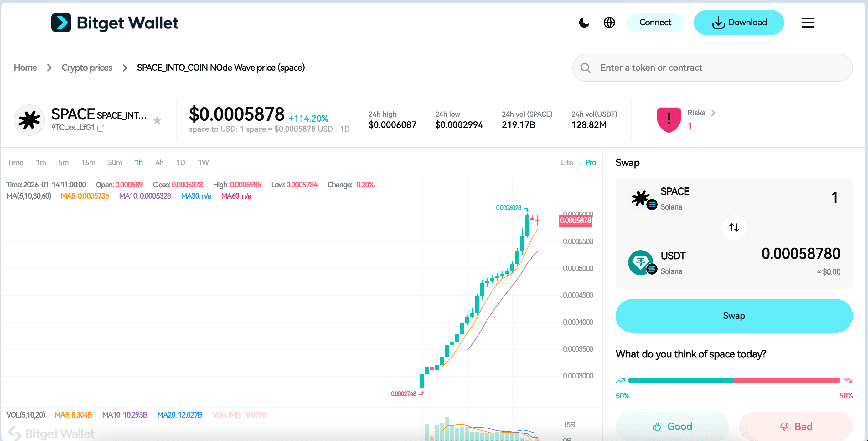Switch chart to Lite mode
This screenshot has height=441, width=868.
pos(567,162)
